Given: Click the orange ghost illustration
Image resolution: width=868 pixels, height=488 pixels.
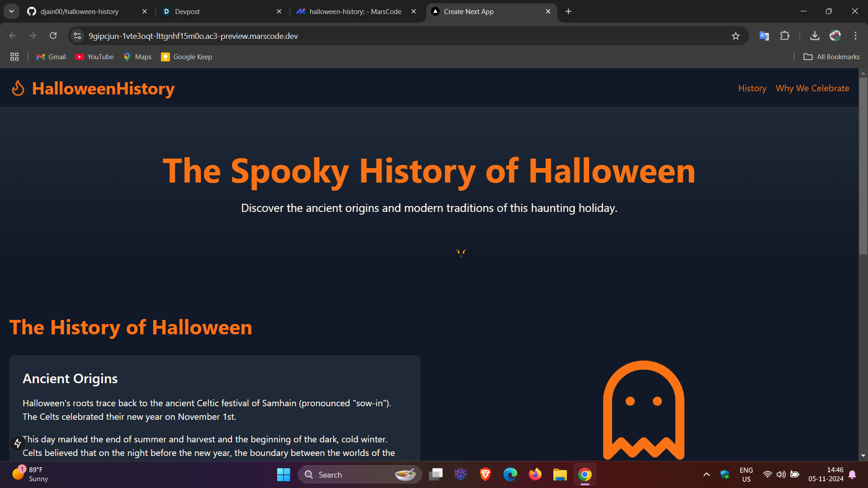Looking at the screenshot, I should 643,410.
